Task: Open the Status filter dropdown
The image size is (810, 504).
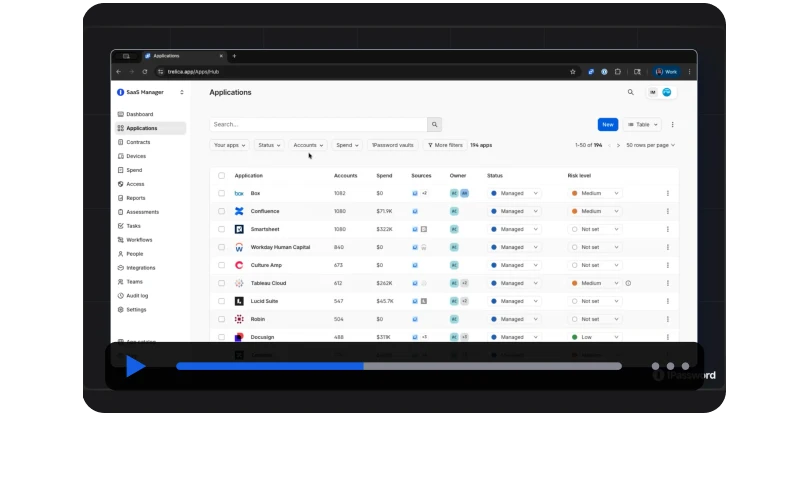Action: (x=269, y=145)
